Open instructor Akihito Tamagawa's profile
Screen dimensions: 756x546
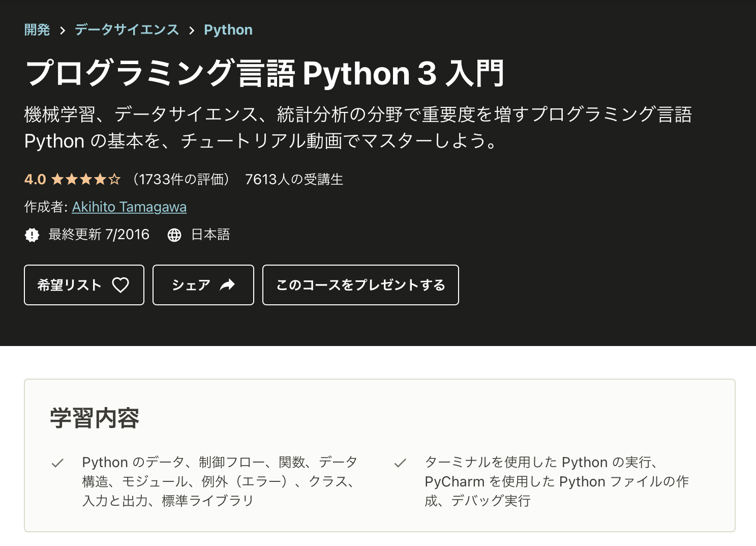[129, 207]
